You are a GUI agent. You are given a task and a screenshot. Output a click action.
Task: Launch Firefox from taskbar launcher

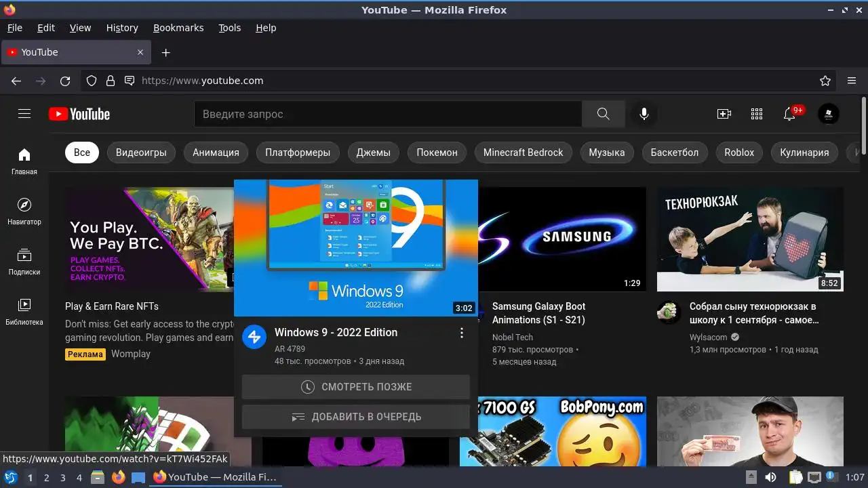click(119, 477)
